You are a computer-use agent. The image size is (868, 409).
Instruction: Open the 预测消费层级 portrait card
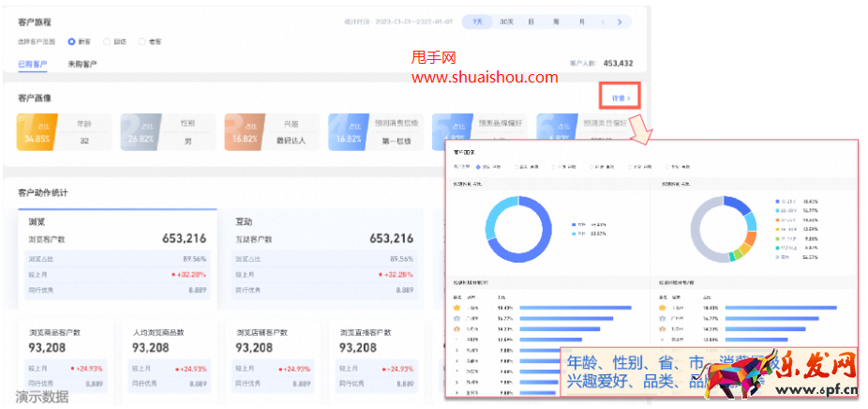376,132
